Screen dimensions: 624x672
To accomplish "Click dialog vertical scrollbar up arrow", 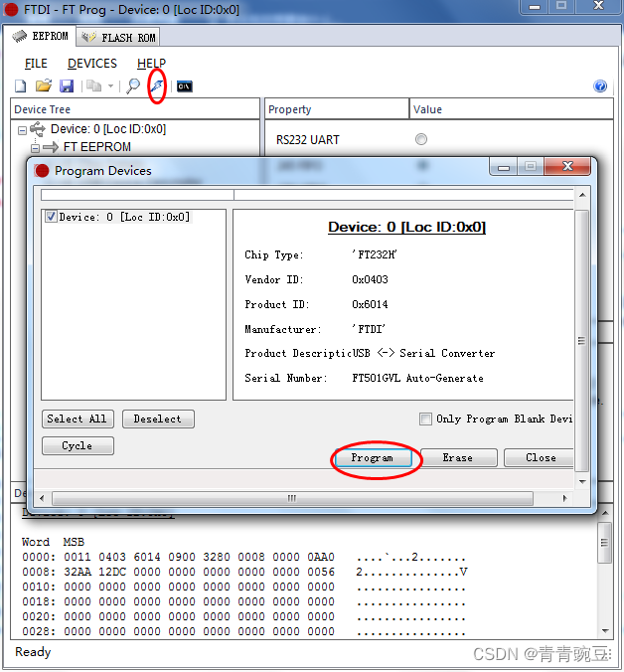I will click(x=582, y=195).
